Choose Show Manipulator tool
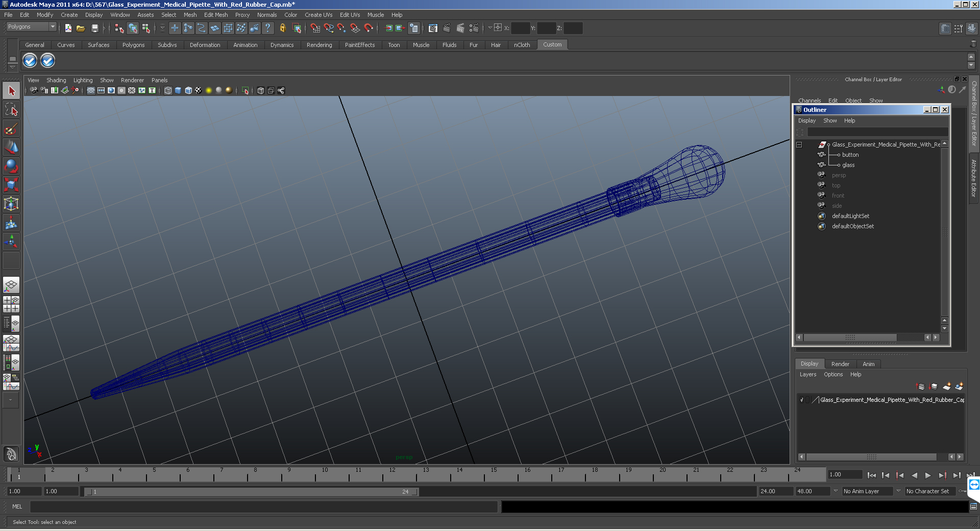980x531 pixels. point(11,241)
